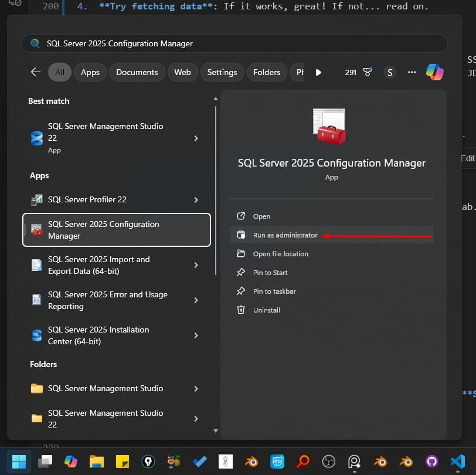Switch to the Web search filter

(182, 72)
